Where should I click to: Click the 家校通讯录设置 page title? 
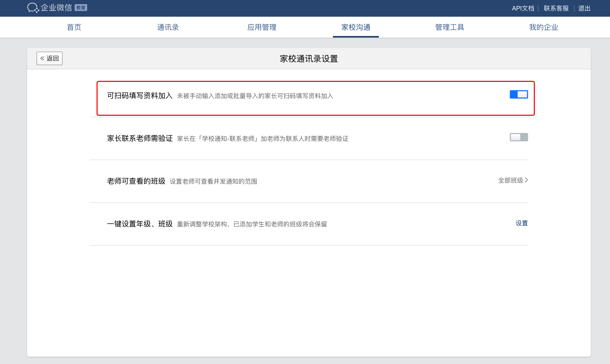click(x=309, y=59)
